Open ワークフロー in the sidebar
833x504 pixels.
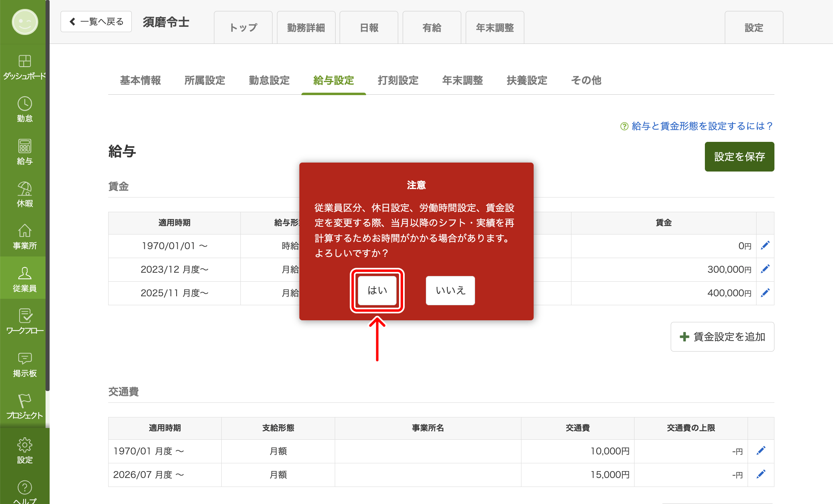(24, 322)
